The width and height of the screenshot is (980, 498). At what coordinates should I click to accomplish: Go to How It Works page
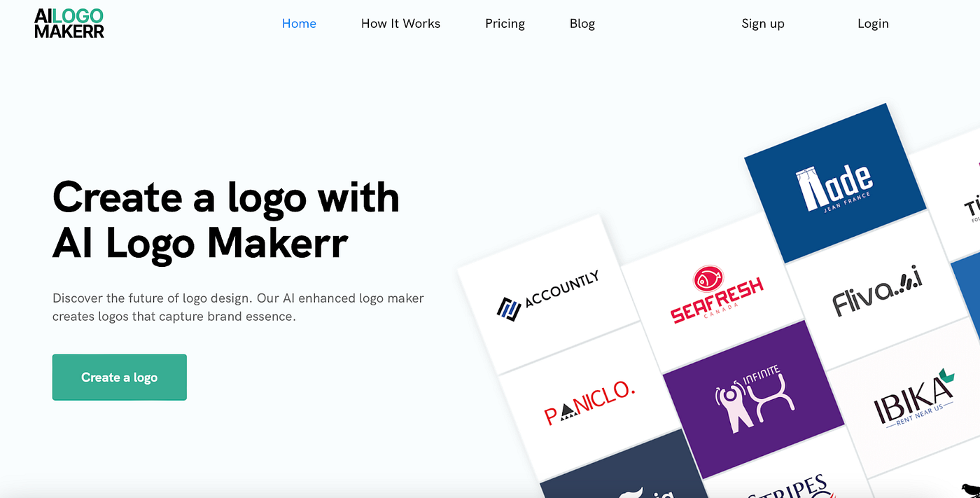[x=400, y=23]
